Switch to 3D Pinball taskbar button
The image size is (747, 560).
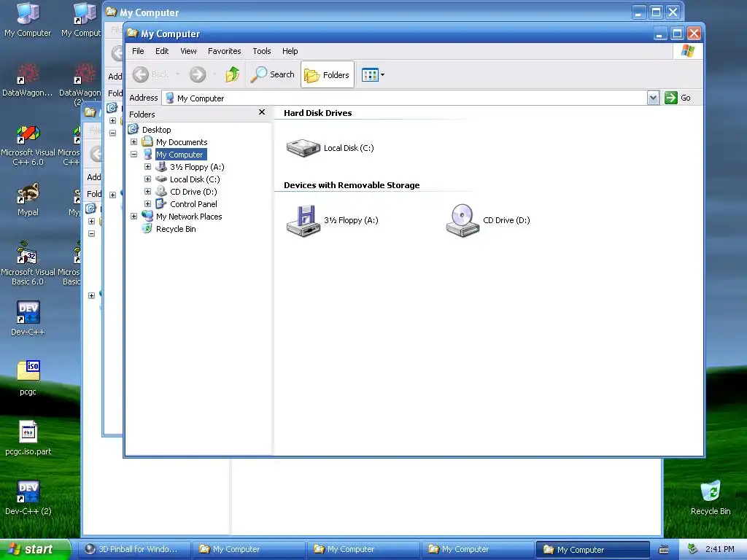(x=134, y=549)
